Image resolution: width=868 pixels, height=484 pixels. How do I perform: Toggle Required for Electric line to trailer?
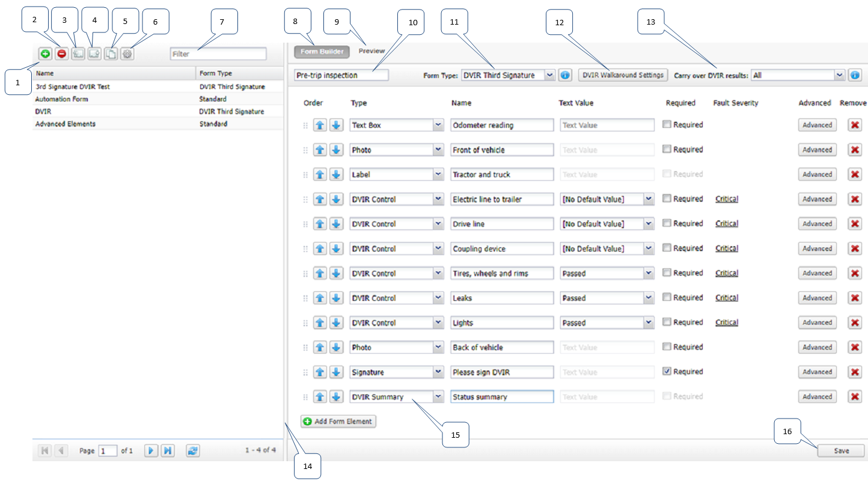[x=667, y=198]
